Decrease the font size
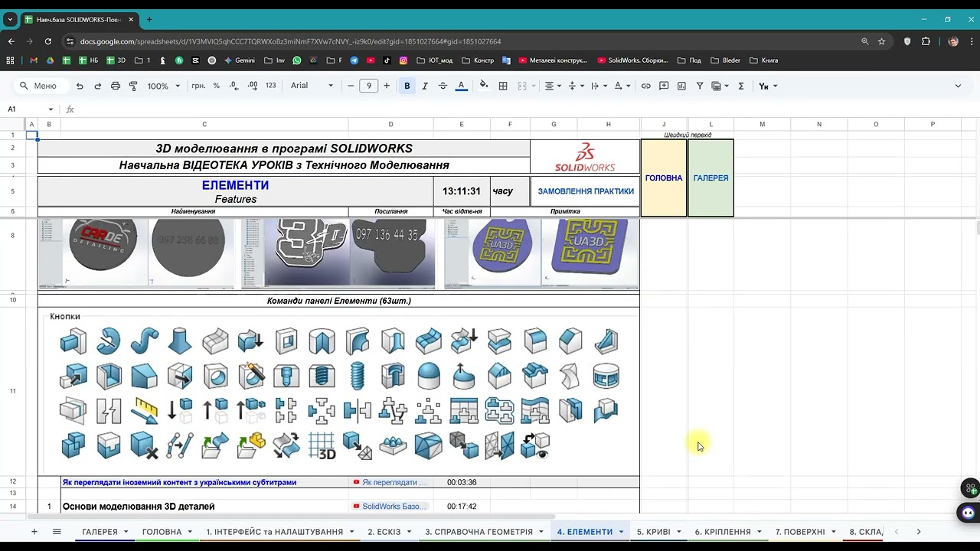The width and height of the screenshot is (980, 551). (x=351, y=86)
